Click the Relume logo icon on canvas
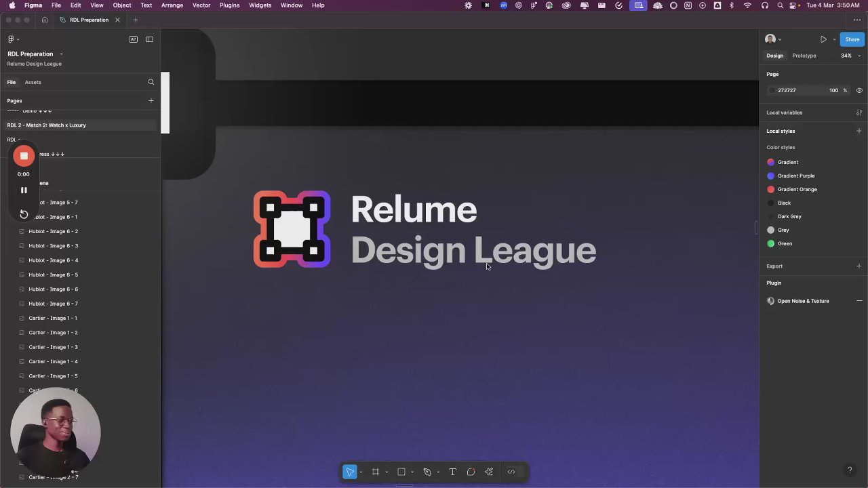 click(x=292, y=229)
